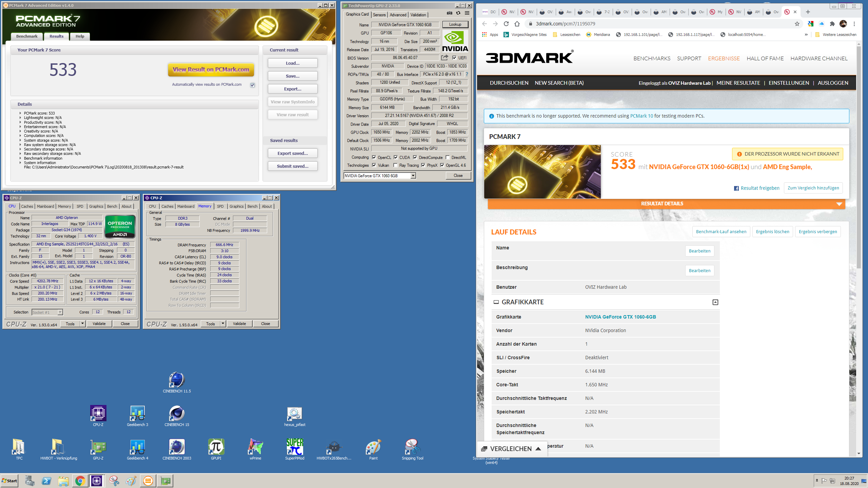
Task: Open the Geekbench 3 desktop icon
Action: 137,416
